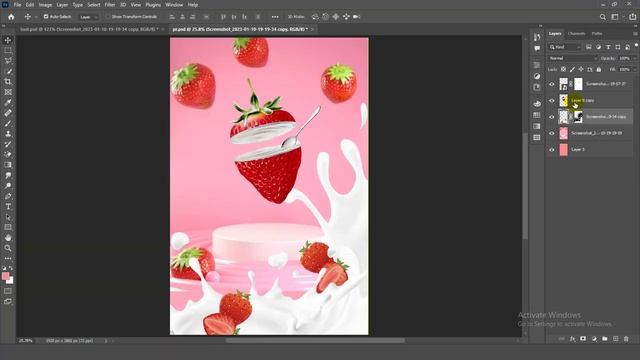Toggle layer filtering on/off switch
640x360 pixels.
point(636,46)
